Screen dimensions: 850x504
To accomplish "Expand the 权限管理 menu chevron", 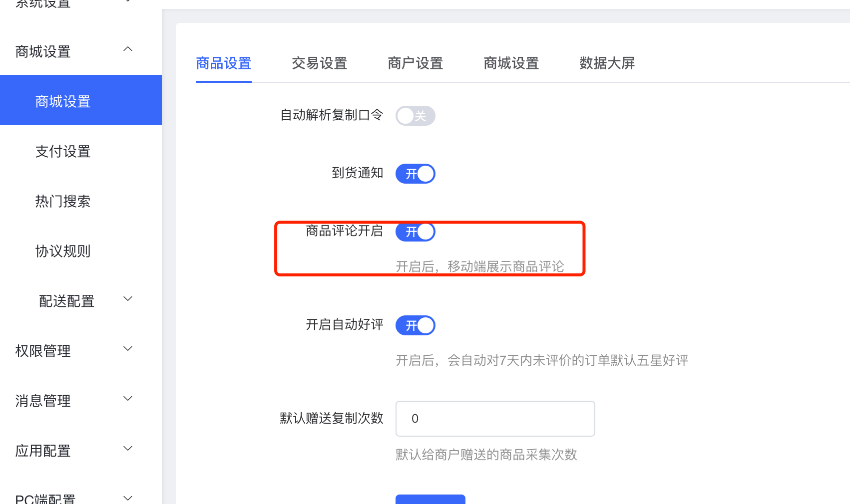I will click(x=128, y=348).
